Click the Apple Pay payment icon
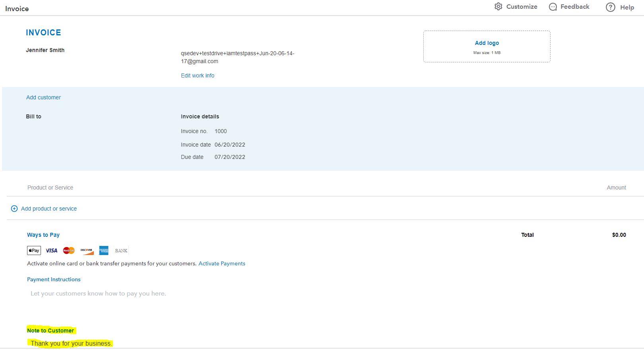Viewport: 644px width, 350px height. (x=34, y=251)
